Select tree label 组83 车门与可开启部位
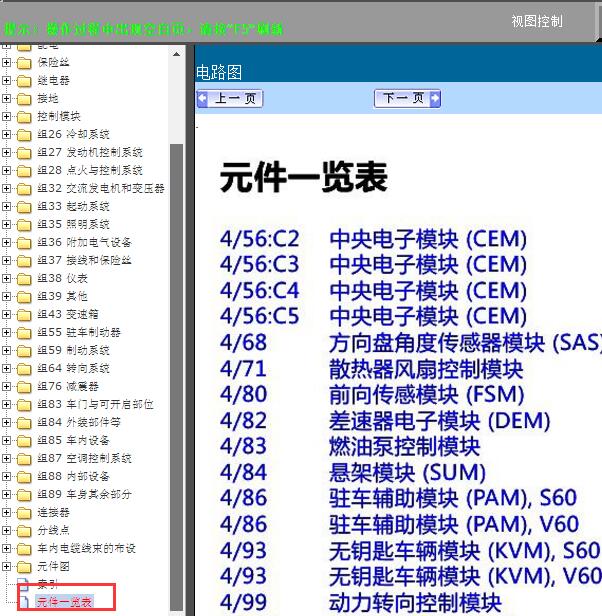The height and width of the screenshot is (616, 602). pyautogui.click(x=95, y=405)
